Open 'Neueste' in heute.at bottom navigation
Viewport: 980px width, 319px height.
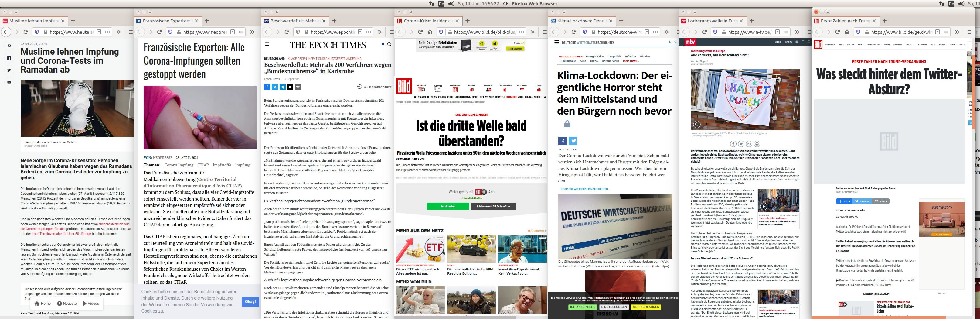tap(67, 304)
